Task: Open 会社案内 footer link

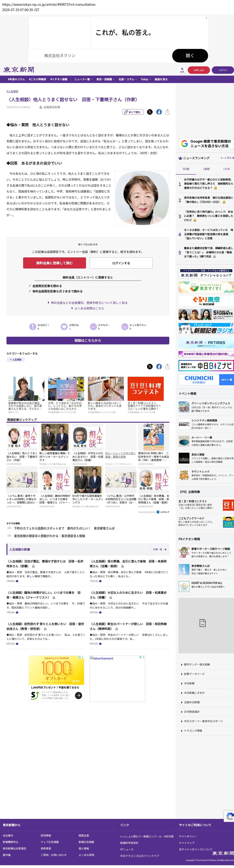Action: click(x=8, y=835)
